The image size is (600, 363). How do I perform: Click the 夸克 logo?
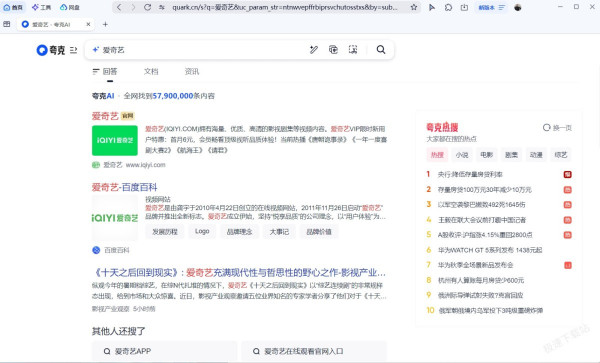pos(51,50)
